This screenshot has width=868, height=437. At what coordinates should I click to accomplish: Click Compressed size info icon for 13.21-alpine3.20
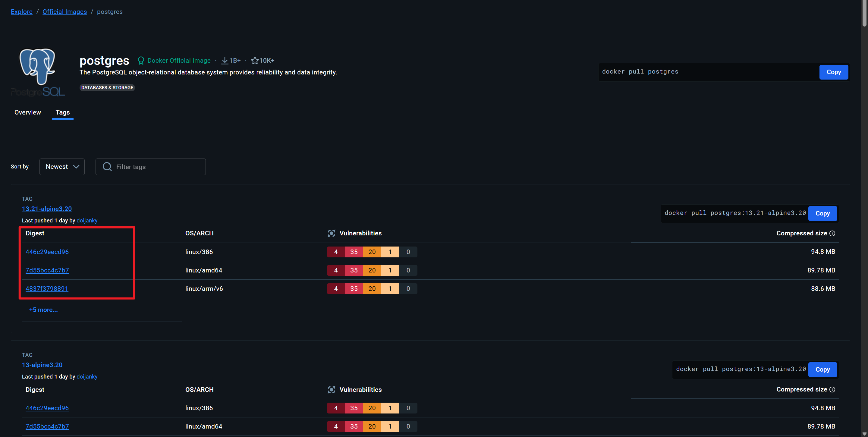coord(832,234)
